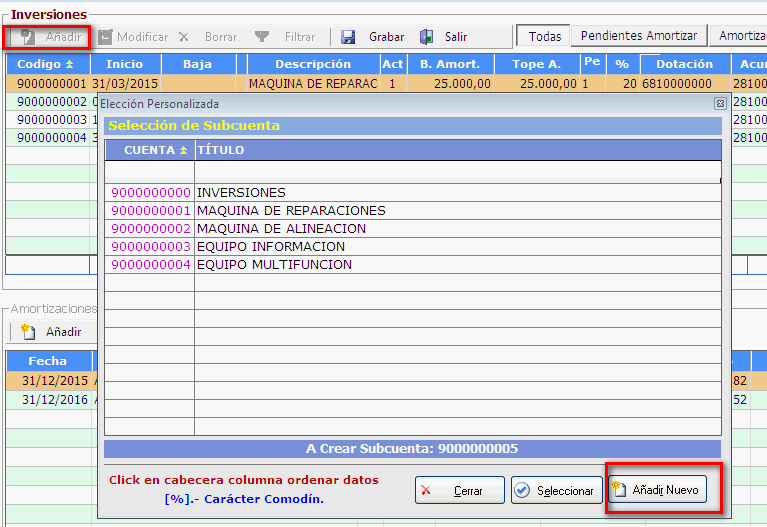Click the Borrar X icon
Image resolution: width=767 pixels, height=527 pixels.
click(183, 37)
